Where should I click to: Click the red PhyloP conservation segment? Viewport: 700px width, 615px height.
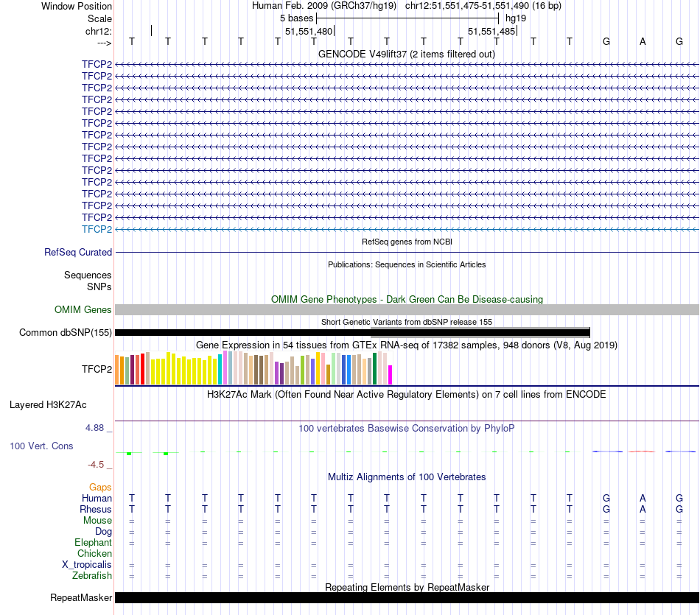point(642,451)
